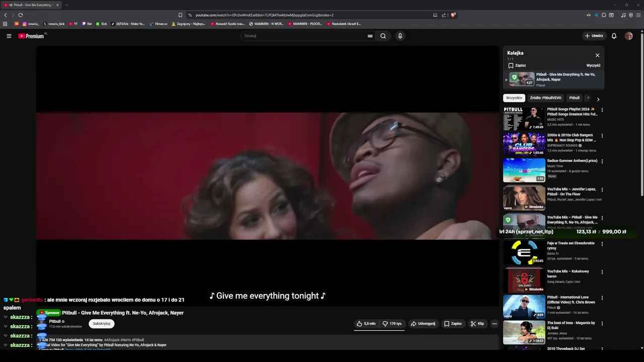Click the Klip scissors button
The image size is (644, 362).
coord(477,324)
